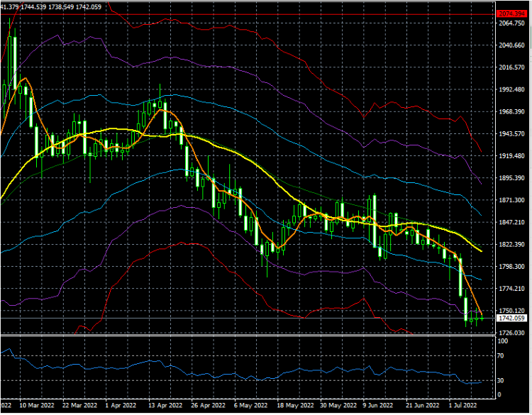Click the 1943.570 price axis label
Image resolution: width=532 pixels, height=415 pixels.
[511, 134]
